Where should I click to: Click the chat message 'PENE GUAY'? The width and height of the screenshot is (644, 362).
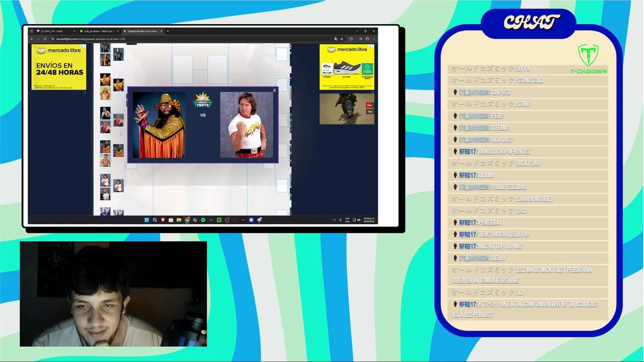tap(490, 223)
